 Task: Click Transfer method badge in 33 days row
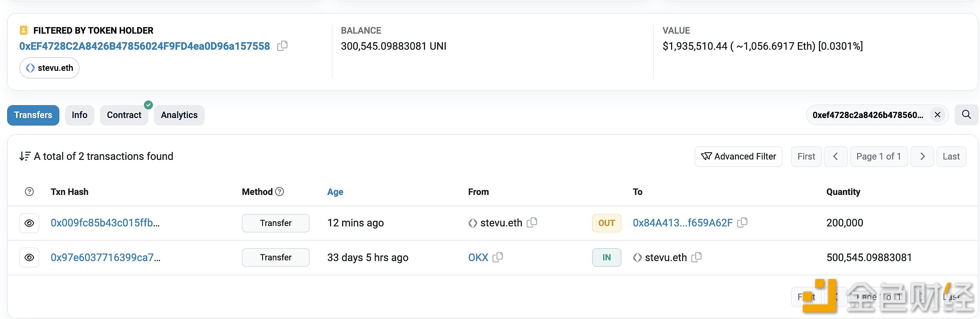pos(276,257)
